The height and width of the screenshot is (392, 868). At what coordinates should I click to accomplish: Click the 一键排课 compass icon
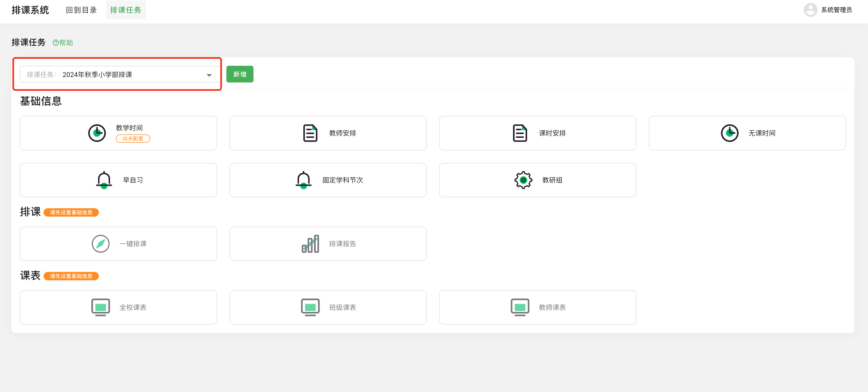[x=100, y=244]
